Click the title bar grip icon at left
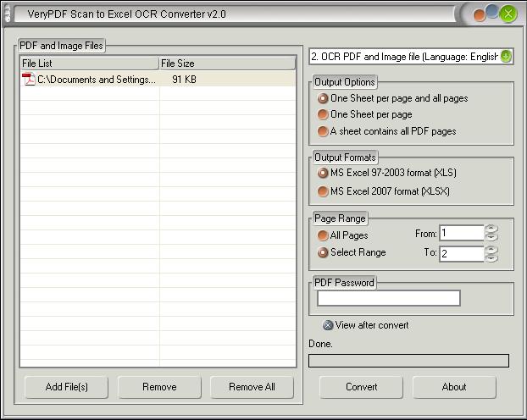 coord(8,14)
